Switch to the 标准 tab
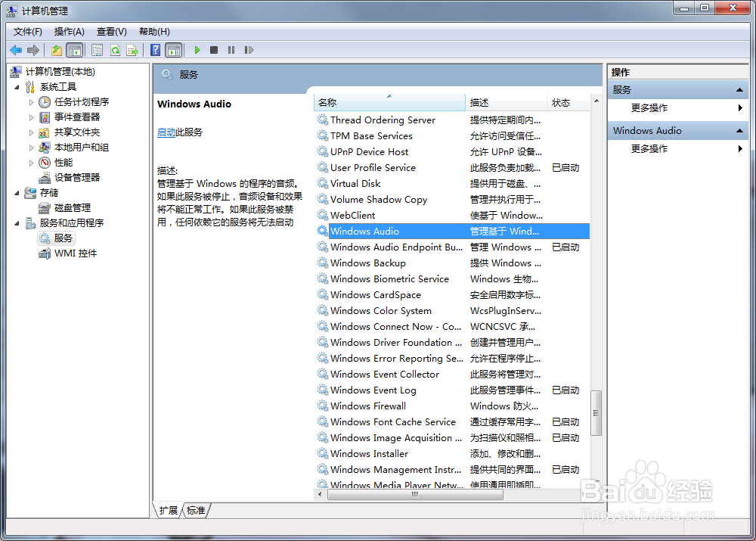The width and height of the screenshot is (756, 541). 196,511
